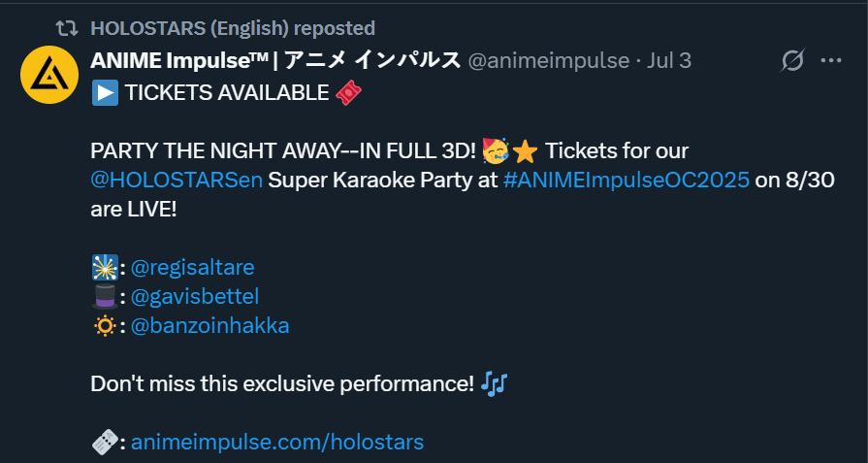Click the music notes emoji
The image size is (868, 463).
point(495,383)
